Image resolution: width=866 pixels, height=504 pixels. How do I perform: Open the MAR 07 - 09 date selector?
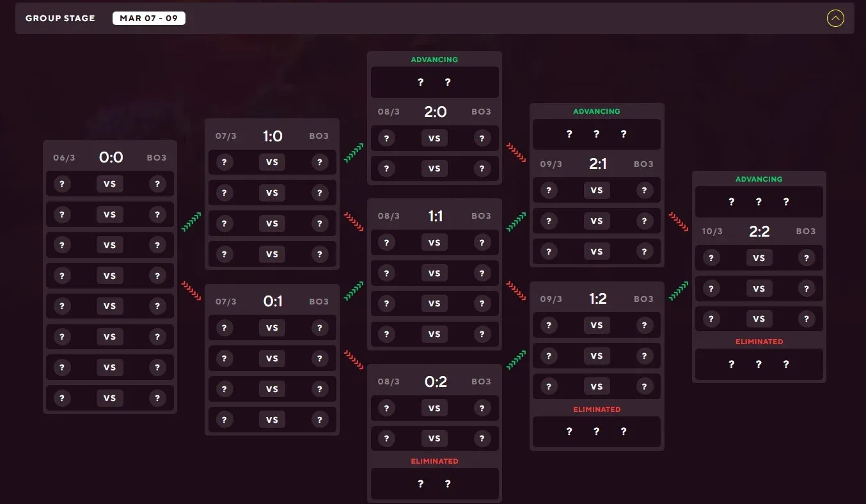(149, 18)
